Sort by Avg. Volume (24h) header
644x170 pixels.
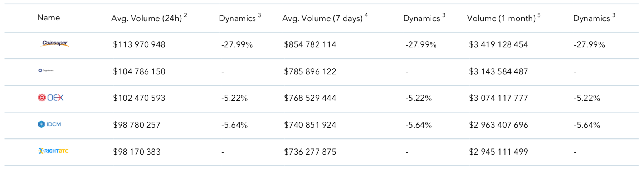coord(146,18)
